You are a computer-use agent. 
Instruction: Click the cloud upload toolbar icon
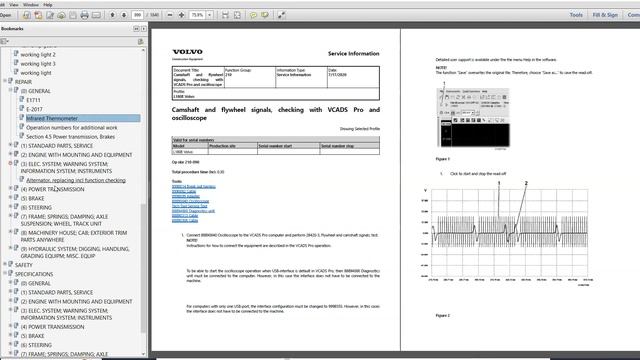click(61, 15)
